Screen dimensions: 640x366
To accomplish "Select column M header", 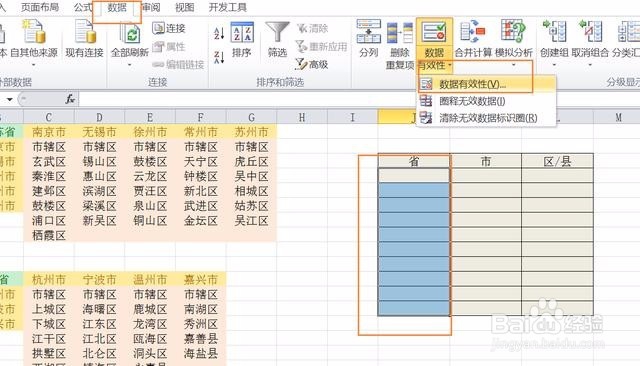I will point(618,118).
